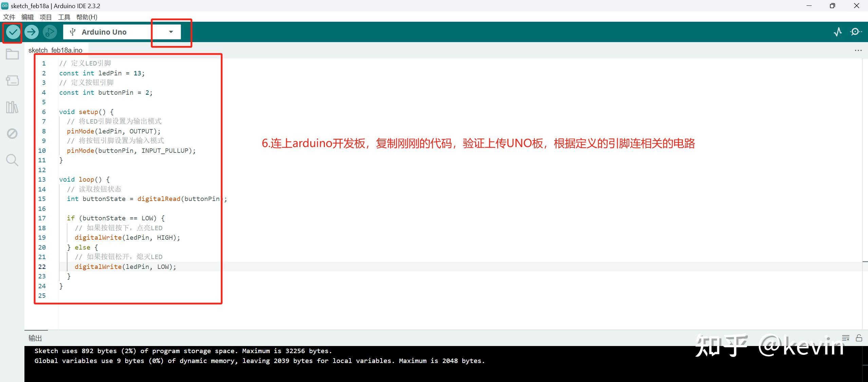The height and width of the screenshot is (382, 868).
Task: Open the Library Manager panel
Action: [12, 107]
